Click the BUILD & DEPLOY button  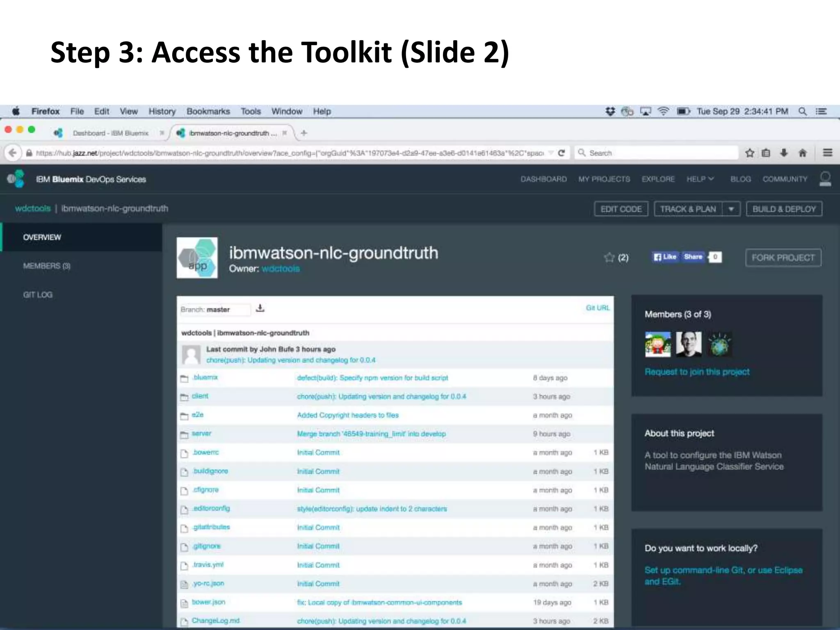(784, 209)
